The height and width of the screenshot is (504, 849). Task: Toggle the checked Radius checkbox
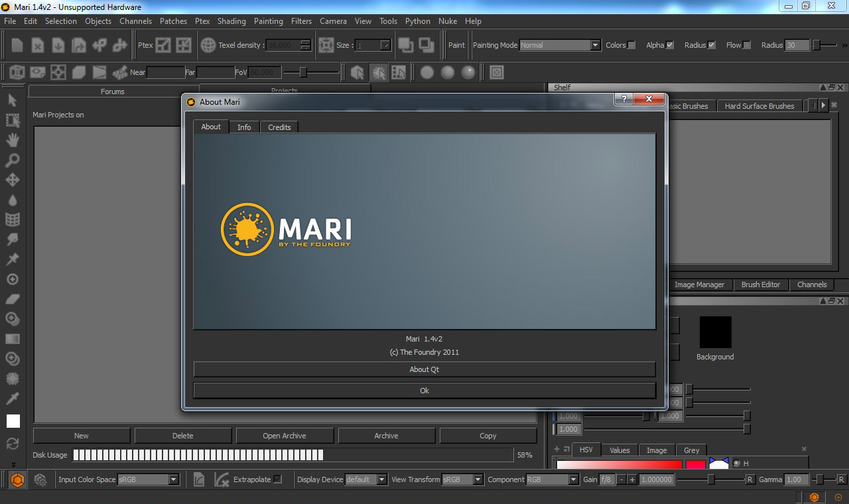pos(712,45)
